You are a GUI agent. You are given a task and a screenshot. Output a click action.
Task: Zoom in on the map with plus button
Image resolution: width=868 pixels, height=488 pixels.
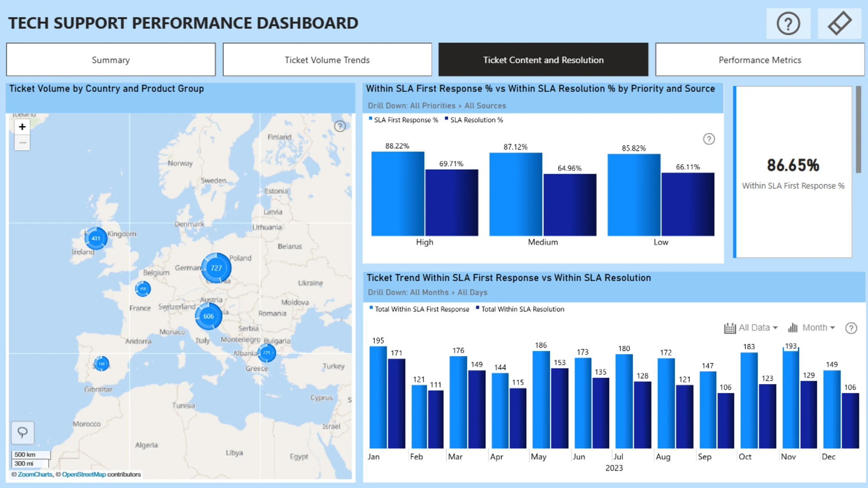(x=22, y=127)
